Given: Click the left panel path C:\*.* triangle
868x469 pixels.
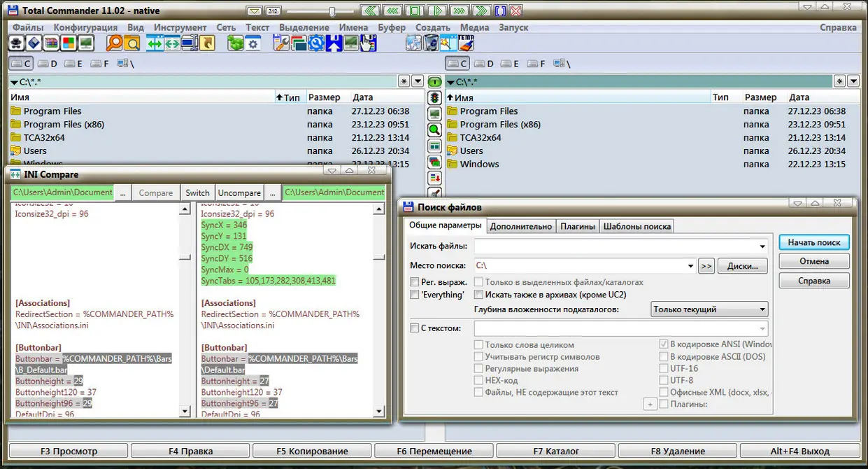Looking at the screenshot, I should pos(15,82).
